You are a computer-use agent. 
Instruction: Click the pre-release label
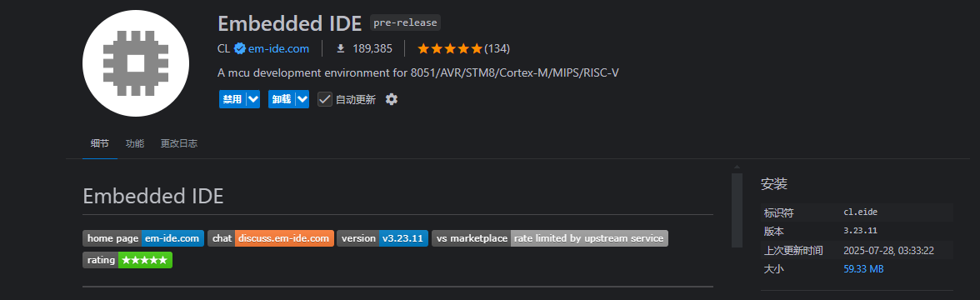click(406, 23)
